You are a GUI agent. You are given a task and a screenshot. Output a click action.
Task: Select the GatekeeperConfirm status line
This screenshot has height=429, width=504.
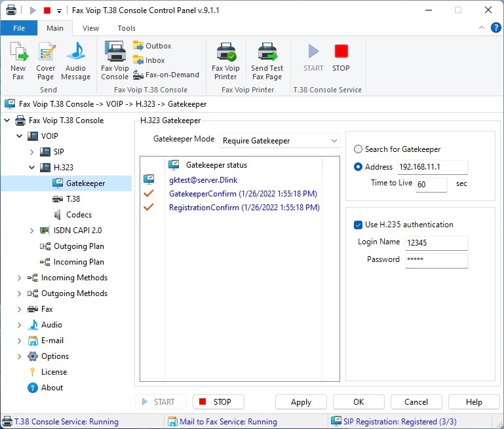pos(243,194)
